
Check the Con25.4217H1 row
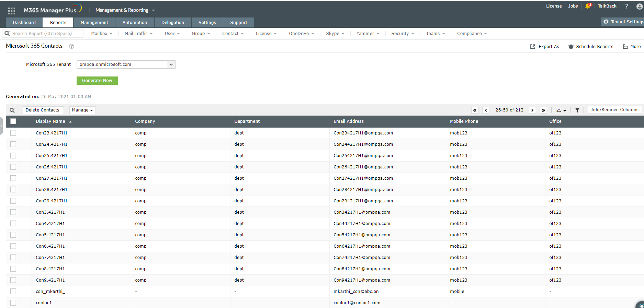(13, 156)
